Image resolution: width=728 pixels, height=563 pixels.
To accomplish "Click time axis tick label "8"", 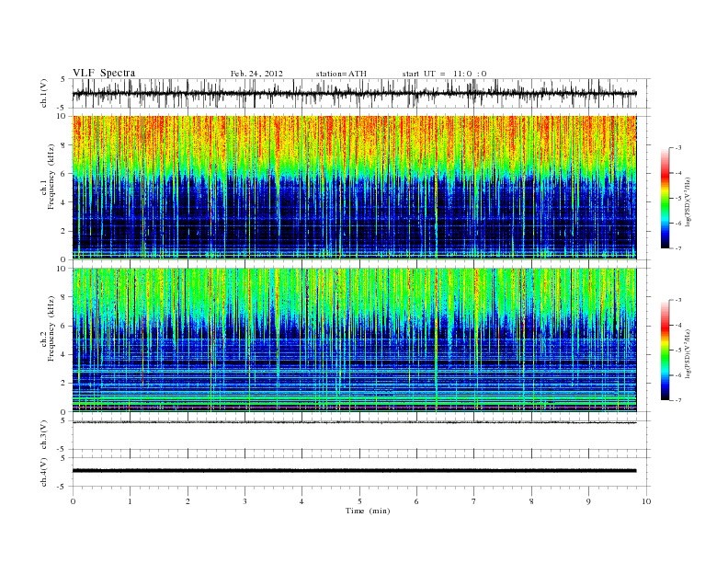I will click(531, 501).
